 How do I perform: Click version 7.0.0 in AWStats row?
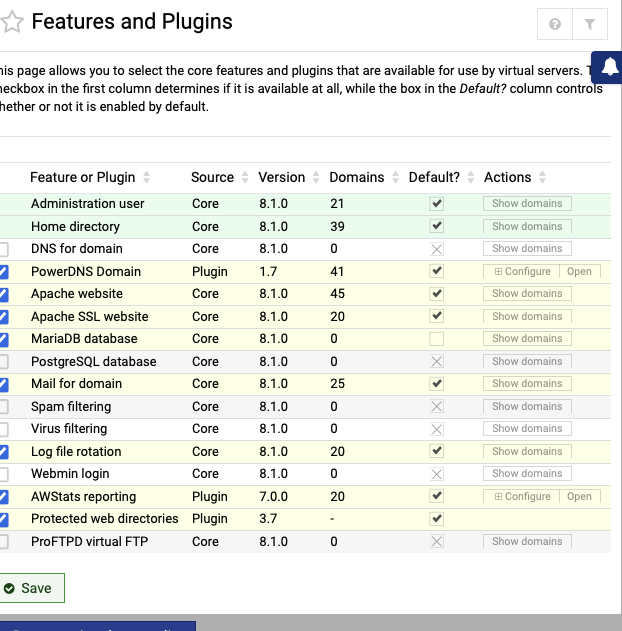(273, 497)
